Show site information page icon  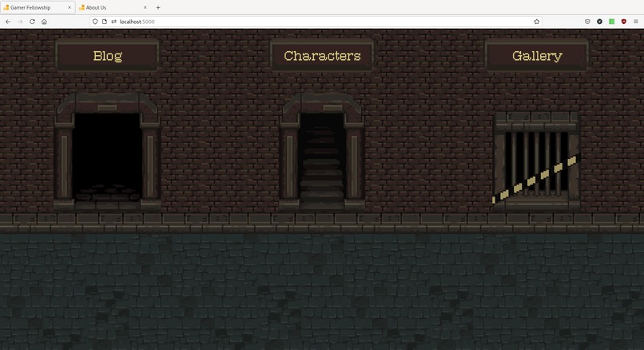[x=105, y=22]
